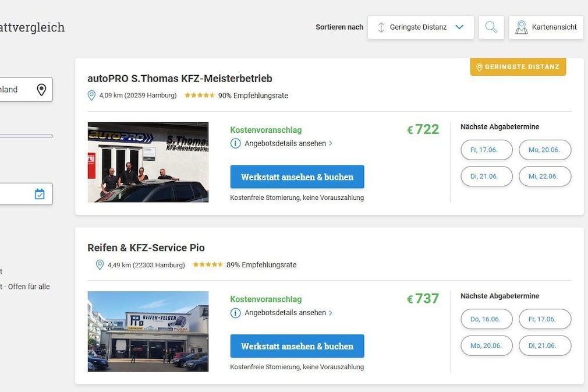Click info icon for autoPRO offer details
588x392 pixels.
[235, 143]
